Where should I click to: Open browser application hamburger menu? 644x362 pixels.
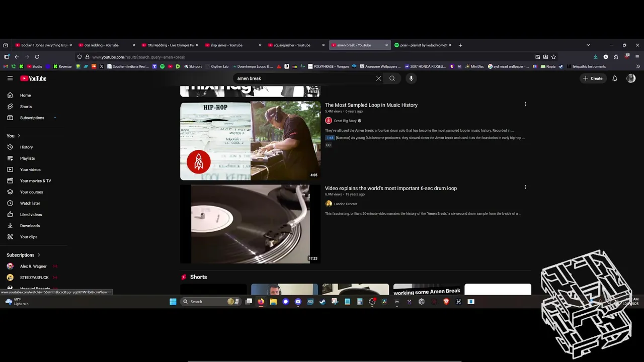[x=637, y=57]
